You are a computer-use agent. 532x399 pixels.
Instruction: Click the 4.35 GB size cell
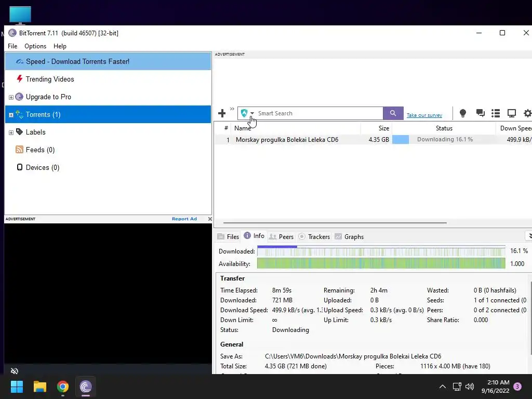379,139
